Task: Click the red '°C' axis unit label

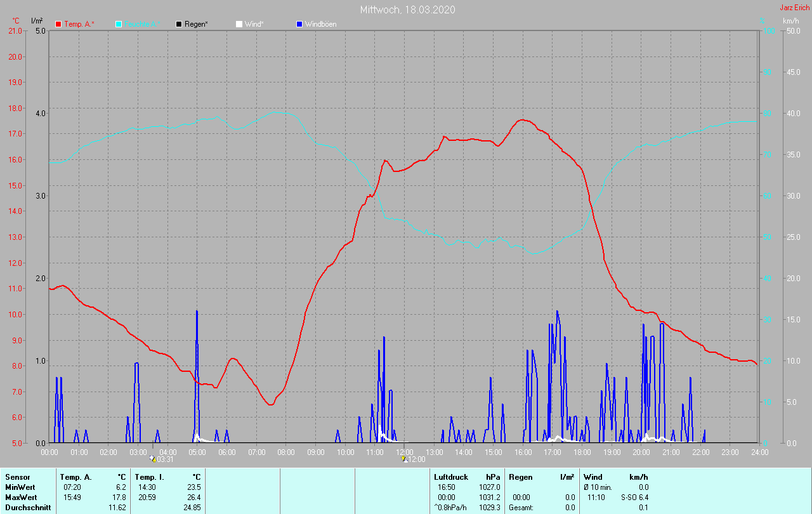Action: pos(16,21)
